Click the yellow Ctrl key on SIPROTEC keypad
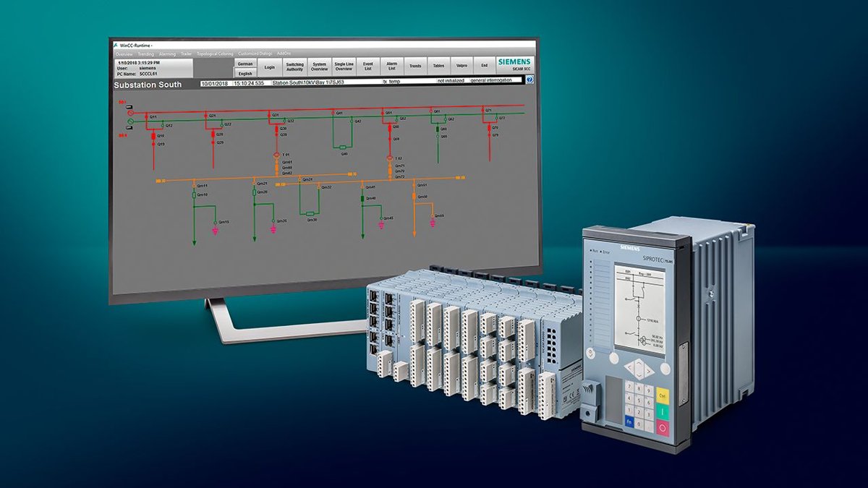868x488 pixels. coord(663,395)
